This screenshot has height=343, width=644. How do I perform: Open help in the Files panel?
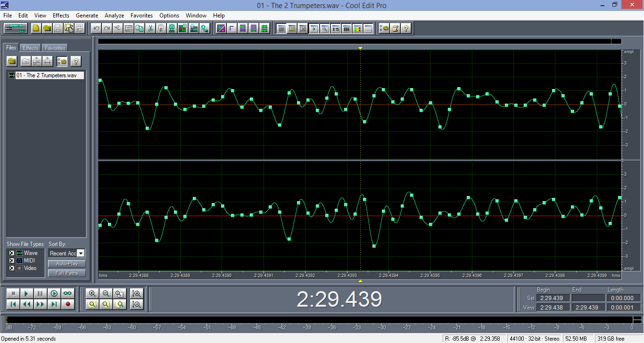point(76,61)
